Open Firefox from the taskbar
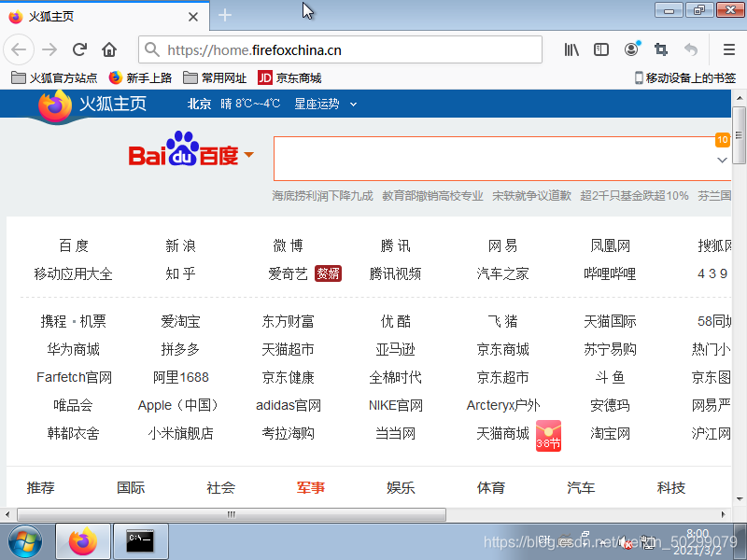The height and width of the screenshot is (560, 747). pos(83,541)
